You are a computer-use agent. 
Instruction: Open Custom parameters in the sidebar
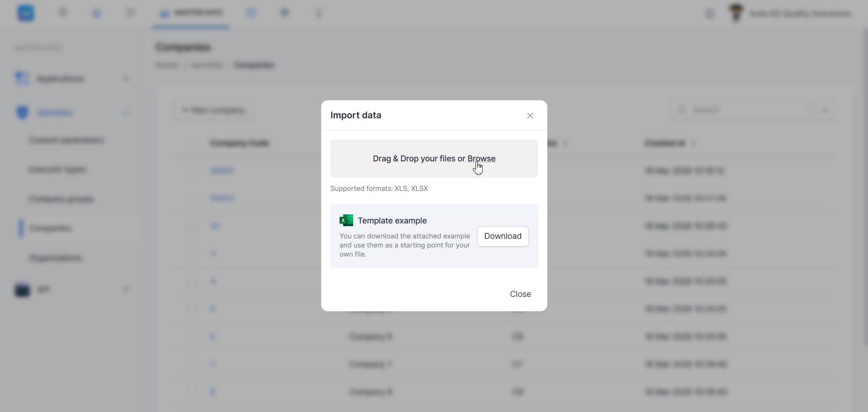point(67,140)
